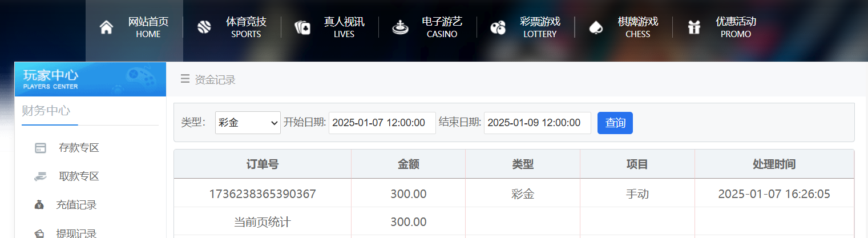This screenshot has height=238, width=868.
Task: Click the hamburger icon beside 资金记录
Action: pos(185,79)
